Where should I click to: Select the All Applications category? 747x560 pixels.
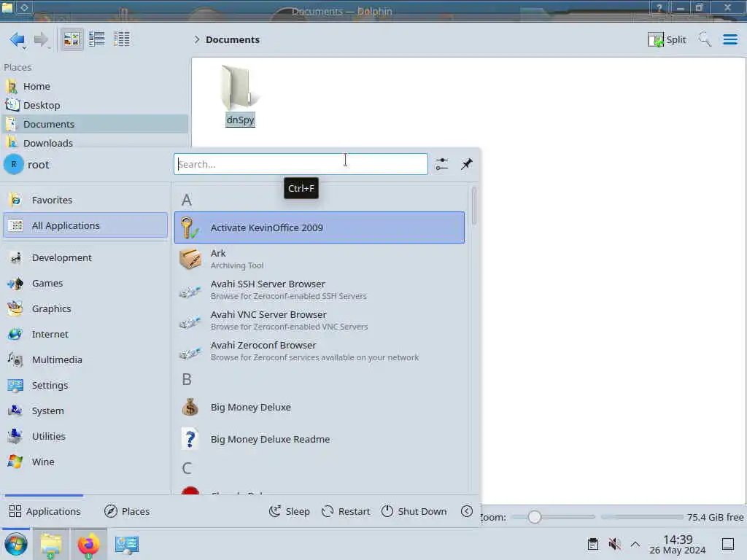click(85, 225)
